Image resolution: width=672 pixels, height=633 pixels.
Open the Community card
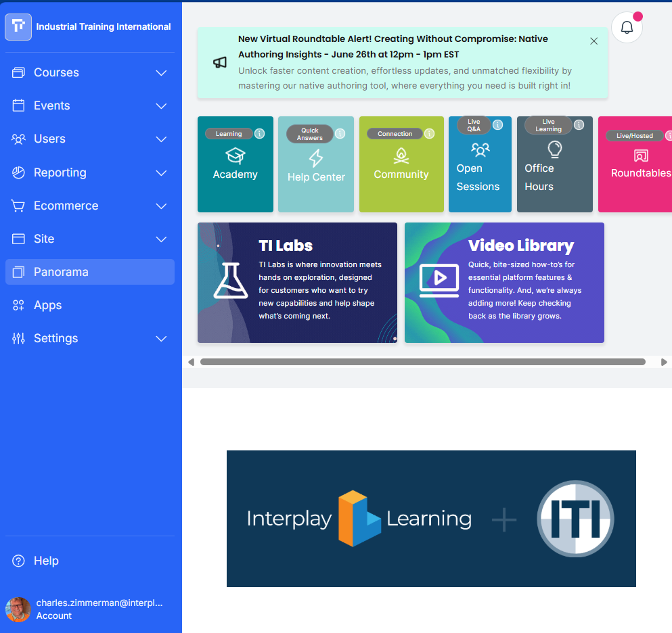[401, 164]
